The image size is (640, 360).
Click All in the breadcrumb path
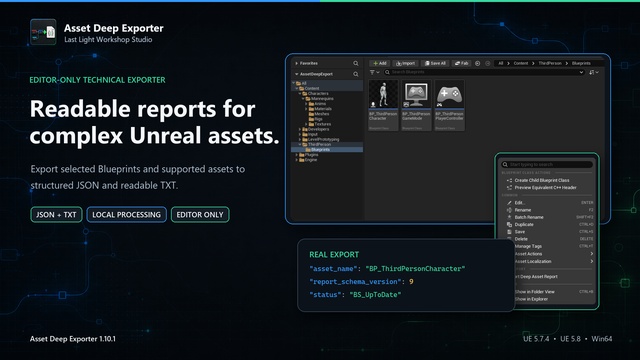500,63
